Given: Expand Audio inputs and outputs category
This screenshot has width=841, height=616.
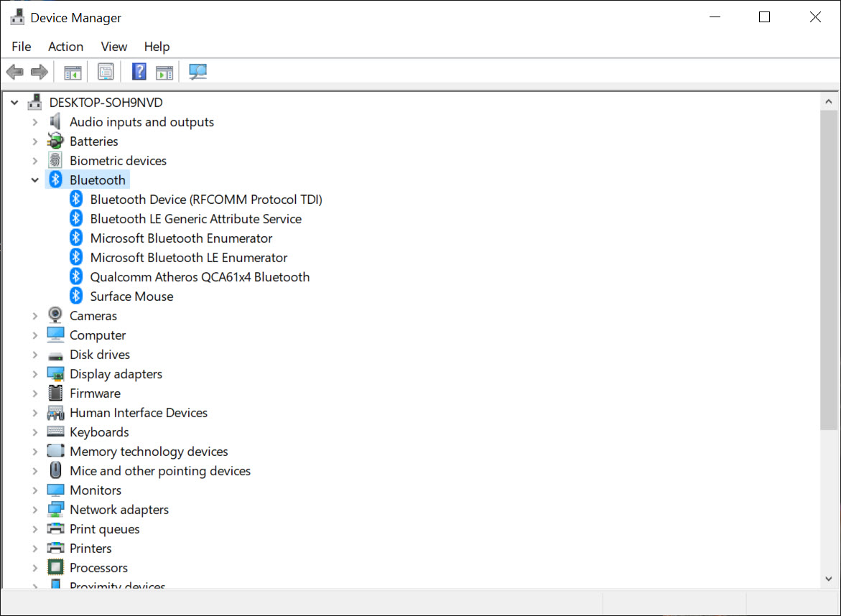Looking at the screenshot, I should (35, 122).
